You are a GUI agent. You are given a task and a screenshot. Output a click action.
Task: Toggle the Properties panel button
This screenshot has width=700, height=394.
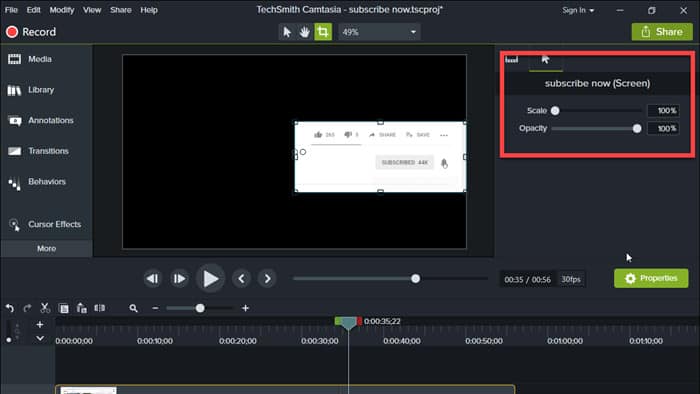(651, 278)
